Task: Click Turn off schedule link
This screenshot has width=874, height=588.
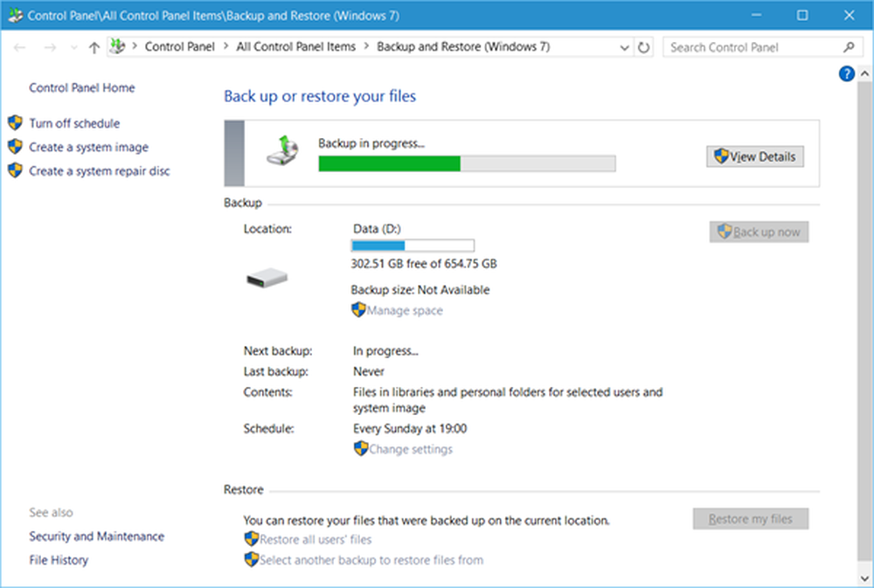Action: coord(74,124)
